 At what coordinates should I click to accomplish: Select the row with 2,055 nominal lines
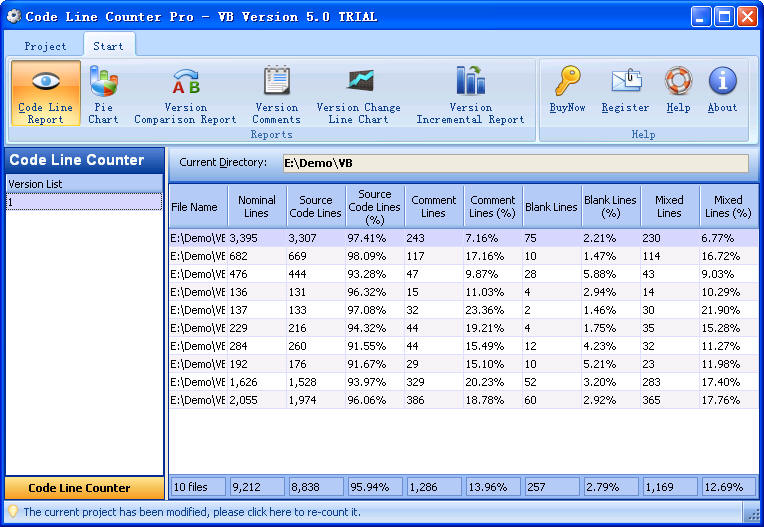click(x=450, y=400)
